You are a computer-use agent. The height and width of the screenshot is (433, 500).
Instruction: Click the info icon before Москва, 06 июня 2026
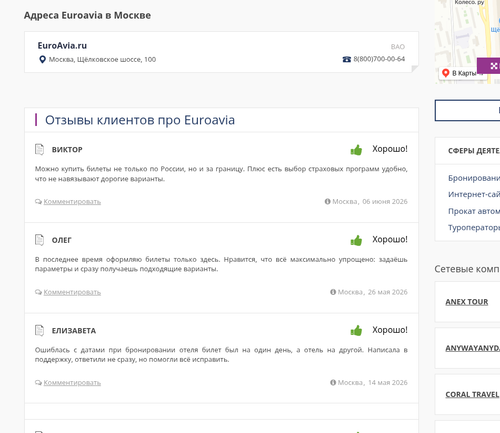coord(327,201)
